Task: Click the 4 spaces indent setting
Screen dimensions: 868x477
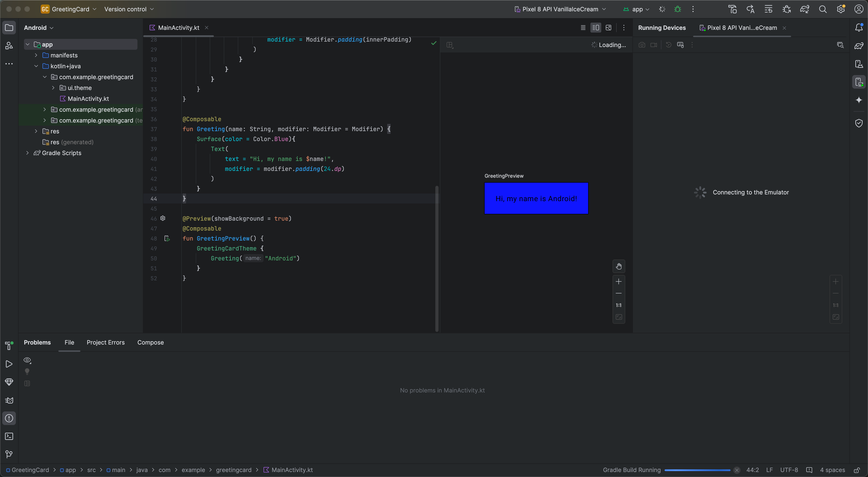Action: click(x=832, y=470)
